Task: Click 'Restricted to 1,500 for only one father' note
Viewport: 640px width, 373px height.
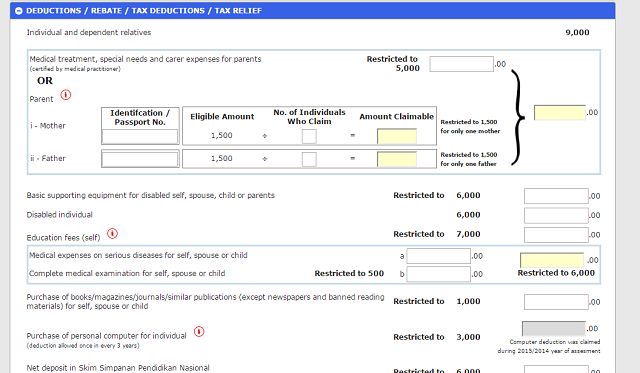Action: (469, 159)
